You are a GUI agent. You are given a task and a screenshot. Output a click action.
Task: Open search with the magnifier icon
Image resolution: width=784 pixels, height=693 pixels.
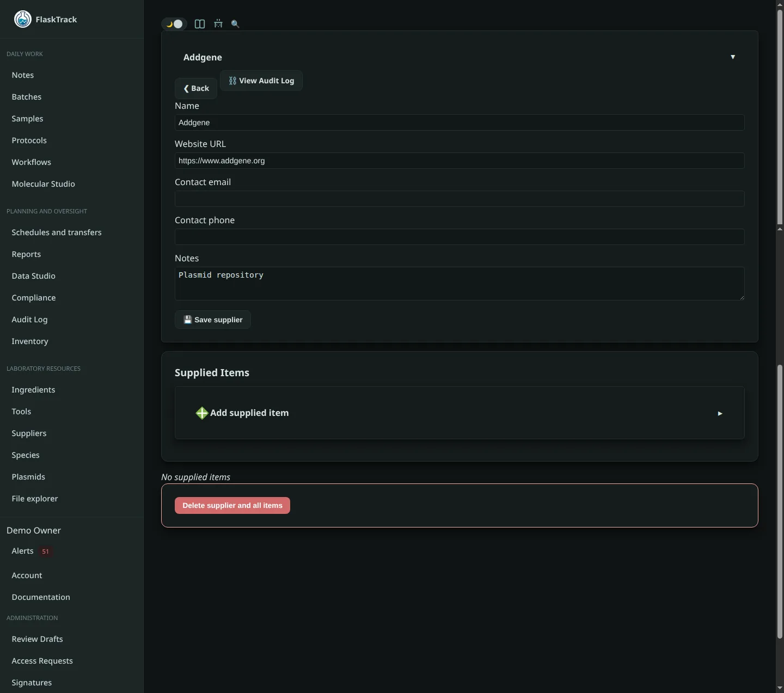[x=235, y=24]
